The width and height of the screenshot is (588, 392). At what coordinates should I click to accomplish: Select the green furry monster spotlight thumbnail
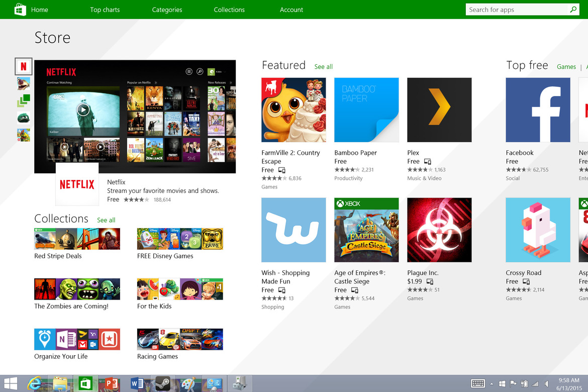[24, 118]
